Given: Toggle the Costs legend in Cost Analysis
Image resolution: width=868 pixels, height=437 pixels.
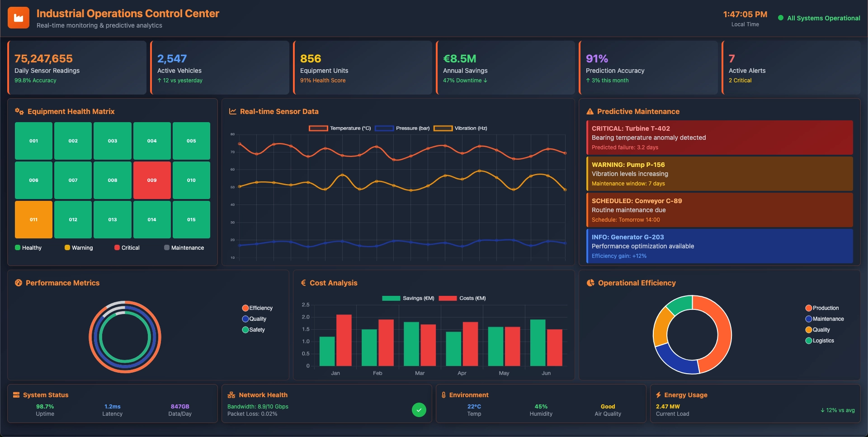Looking at the screenshot, I should click(x=462, y=298).
